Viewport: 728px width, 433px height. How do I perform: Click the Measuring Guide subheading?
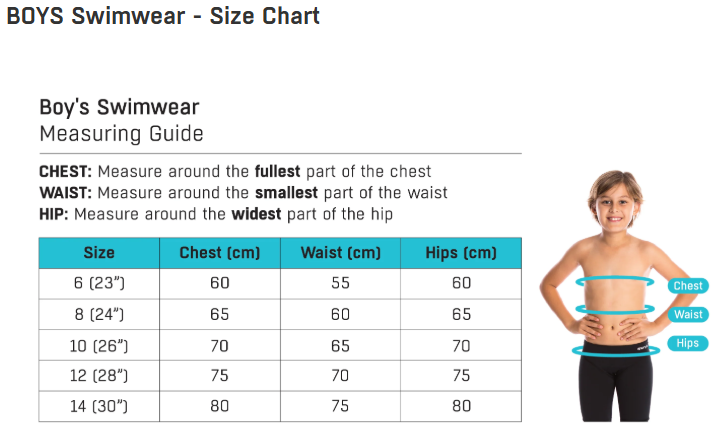(121, 134)
